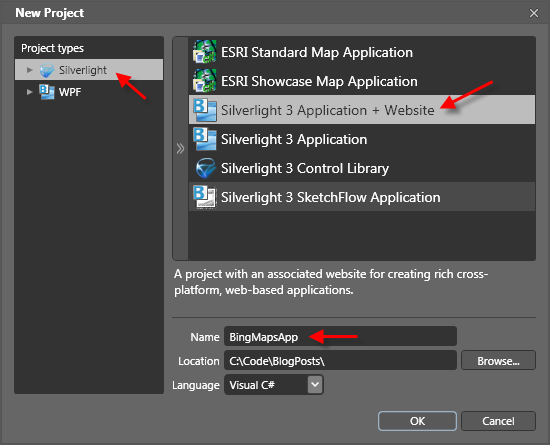The image size is (550, 445).
Task: Close the New Project dialog
Action: [534, 13]
